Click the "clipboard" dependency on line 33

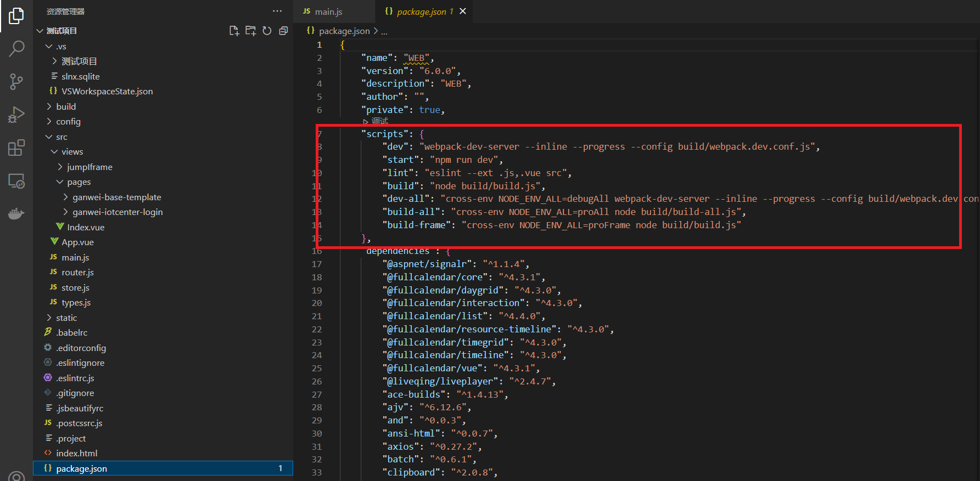(440, 472)
